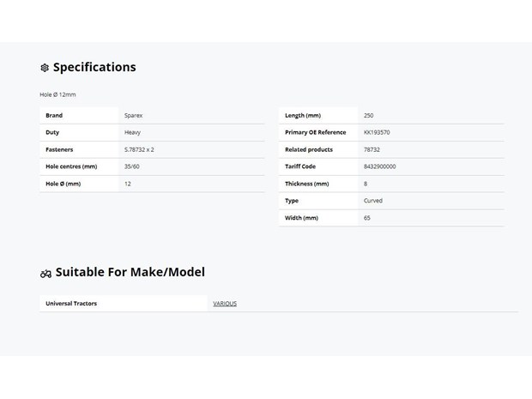This screenshot has height=399, width=532.
Task: Click the Brand label cell
Action: (79, 115)
